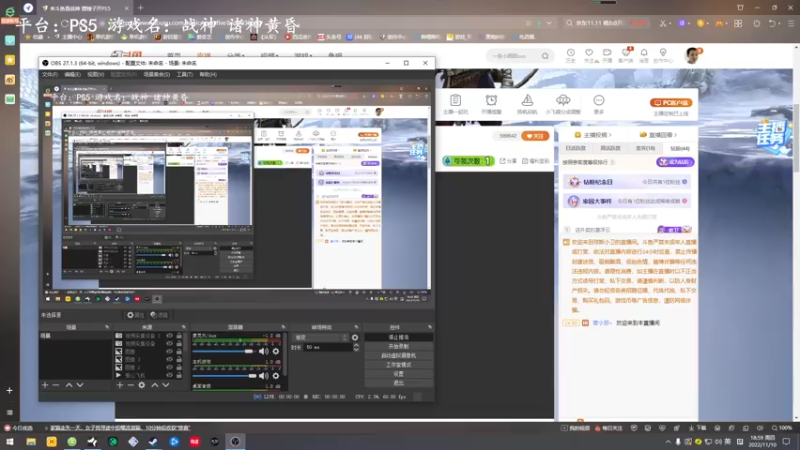Open Windows Start menu
The image size is (800, 450).
tap(10, 441)
